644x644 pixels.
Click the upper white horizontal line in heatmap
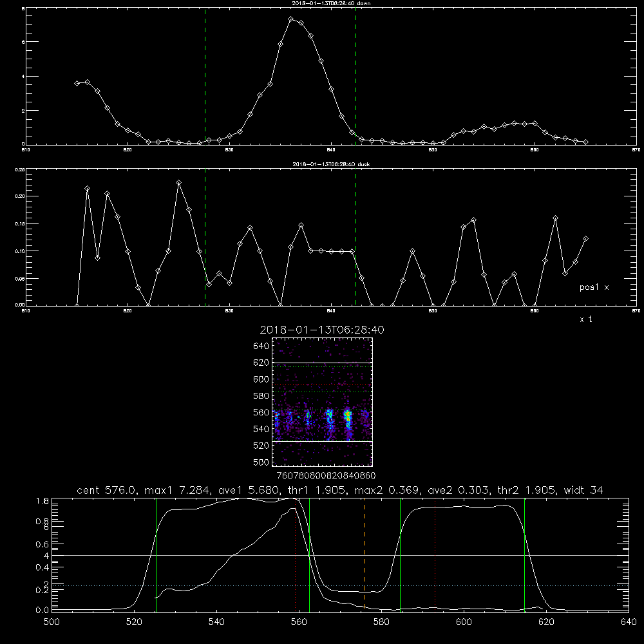point(323,363)
